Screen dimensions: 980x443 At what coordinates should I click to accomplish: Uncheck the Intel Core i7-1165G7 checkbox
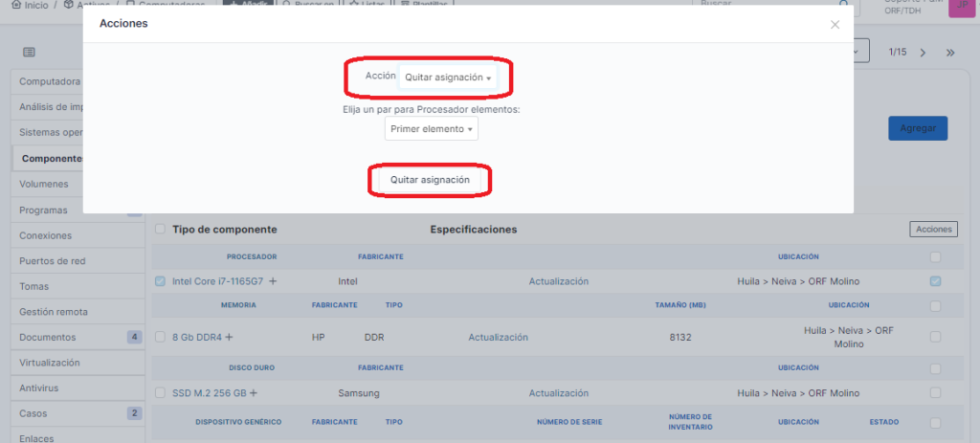pyautogui.click(x=160, y=281)
